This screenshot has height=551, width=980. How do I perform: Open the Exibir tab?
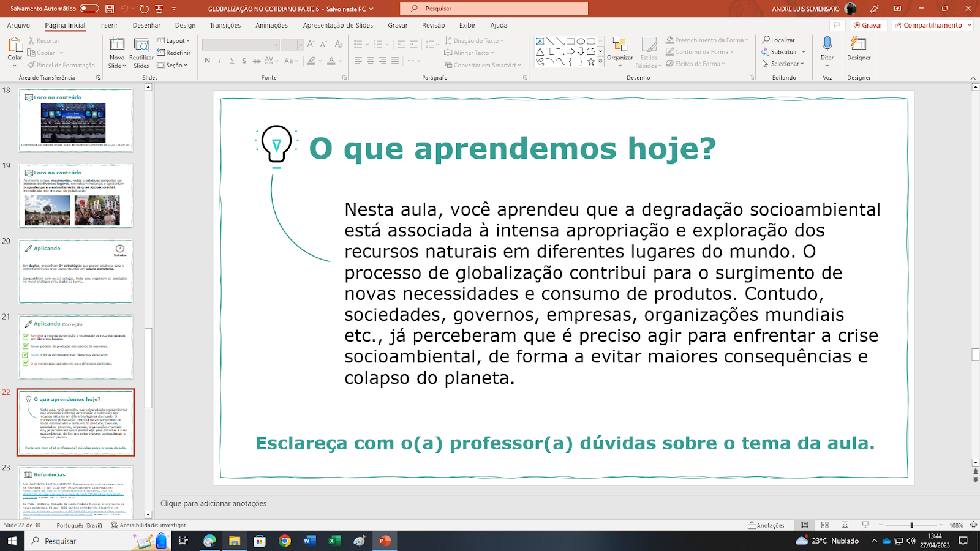click(467, 25)
